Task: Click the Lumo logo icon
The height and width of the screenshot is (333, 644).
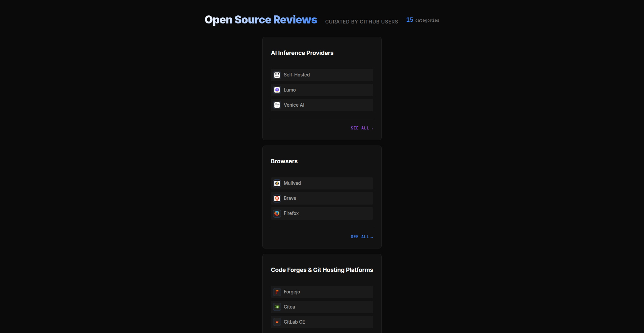Action: pyautogui.click(x=277, y=90)
